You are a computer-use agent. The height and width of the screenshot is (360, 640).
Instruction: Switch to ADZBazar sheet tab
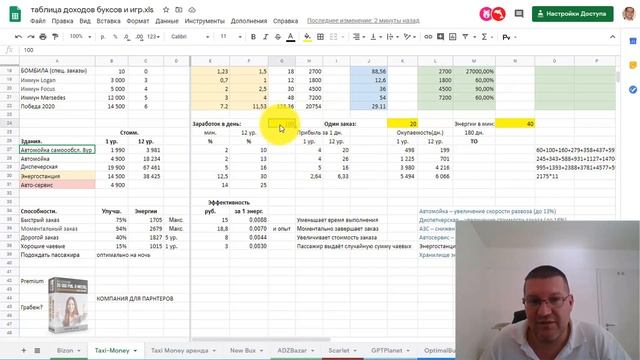(x=292, y=350)
